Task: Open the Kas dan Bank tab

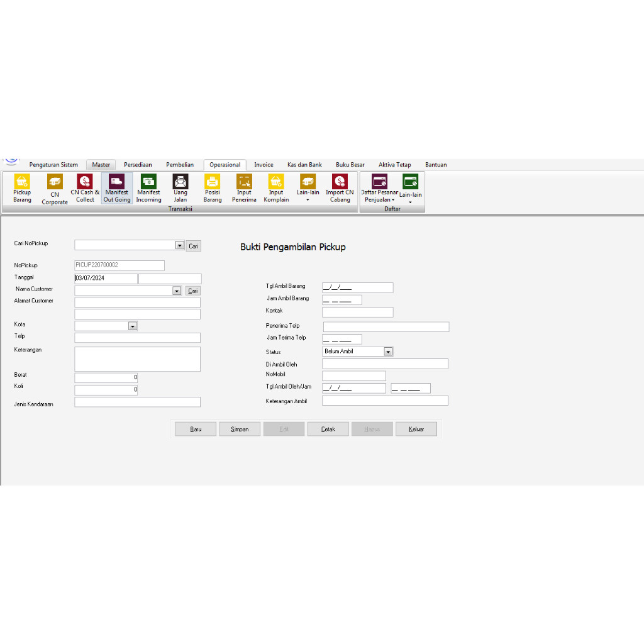Action: [x=305, y=165]
